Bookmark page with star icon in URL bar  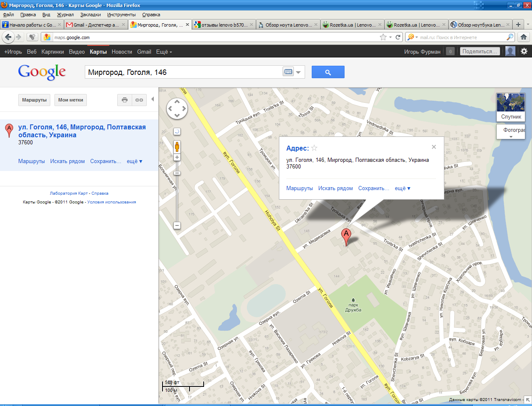pos(383,37)
